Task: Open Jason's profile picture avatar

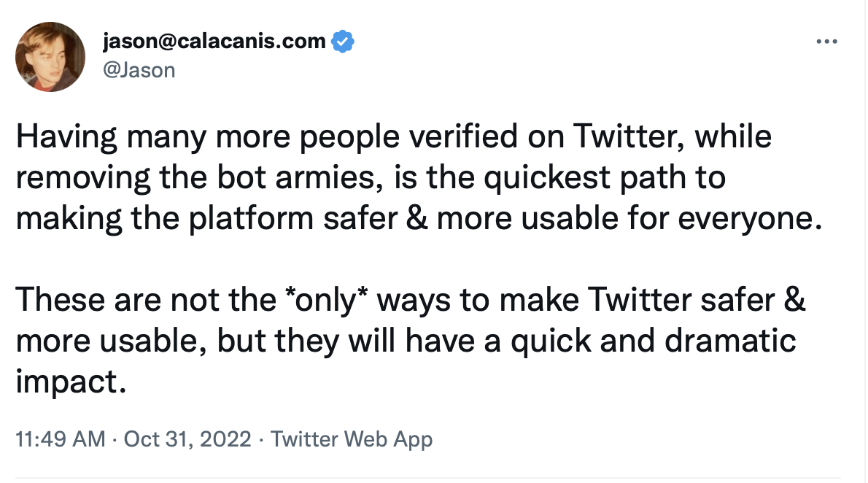Action: [x=51, y=56]
